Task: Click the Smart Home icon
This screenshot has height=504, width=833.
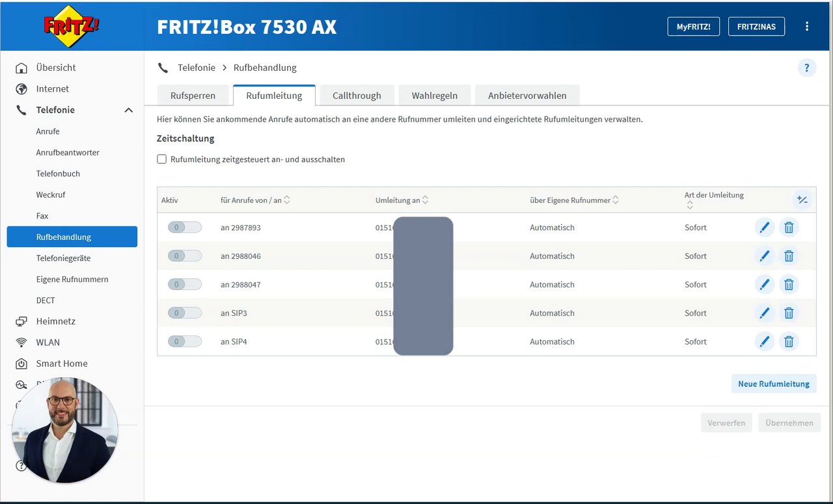Action: [21, 364]
